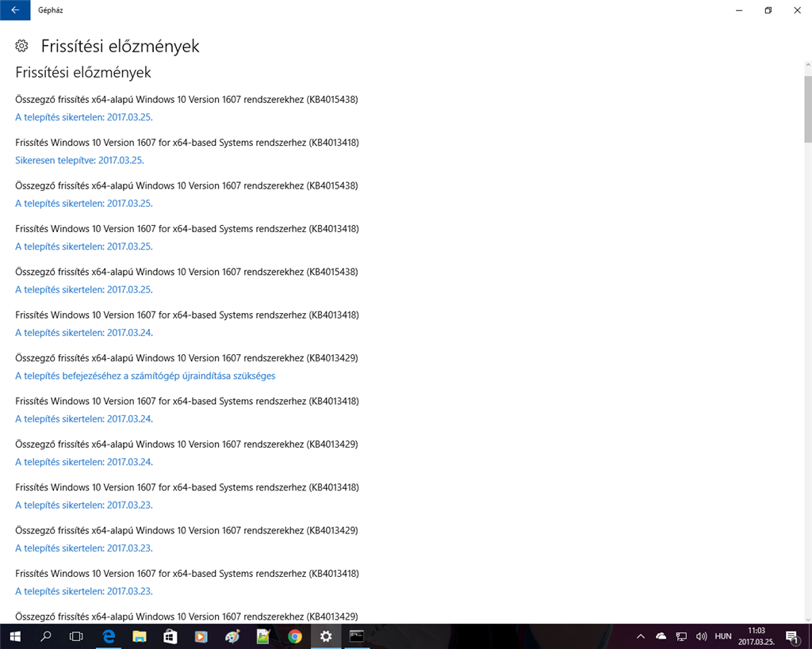Click the scrollbar up arrow
This screenshot has width=812, height=649.
[x=807, y=67]
